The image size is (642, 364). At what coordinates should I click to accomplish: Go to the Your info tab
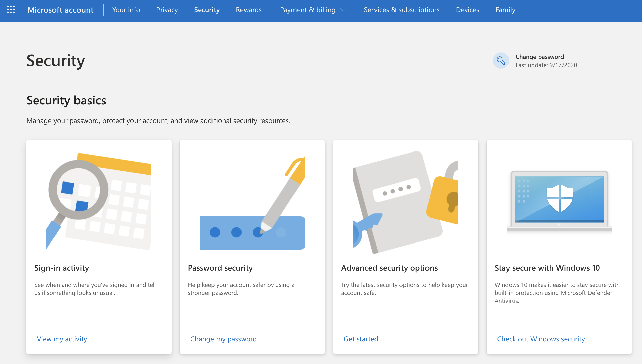click(126, 10)
